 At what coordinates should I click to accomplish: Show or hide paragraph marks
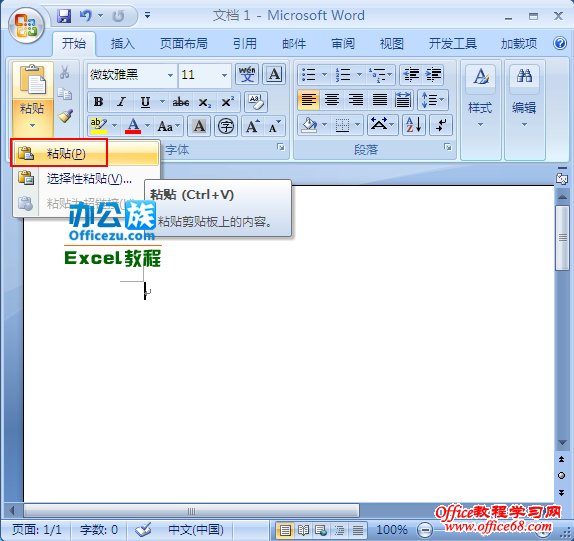tap(441, 125)
